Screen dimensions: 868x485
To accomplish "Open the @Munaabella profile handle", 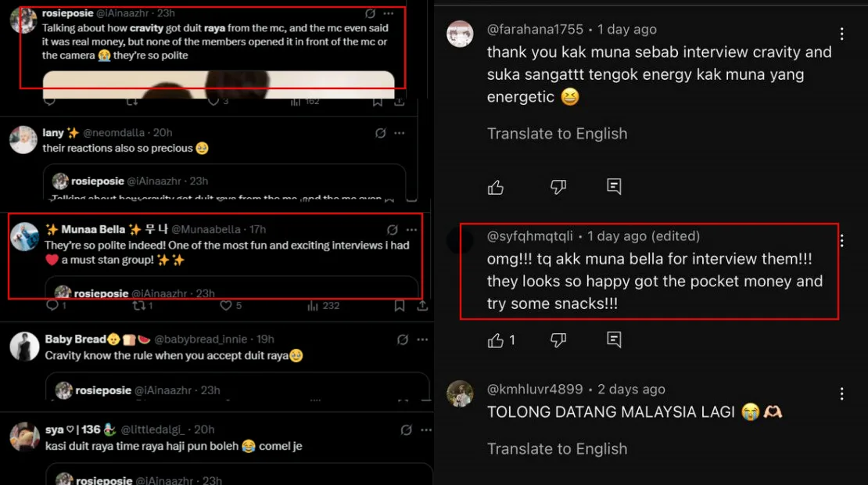I will 207,229.
